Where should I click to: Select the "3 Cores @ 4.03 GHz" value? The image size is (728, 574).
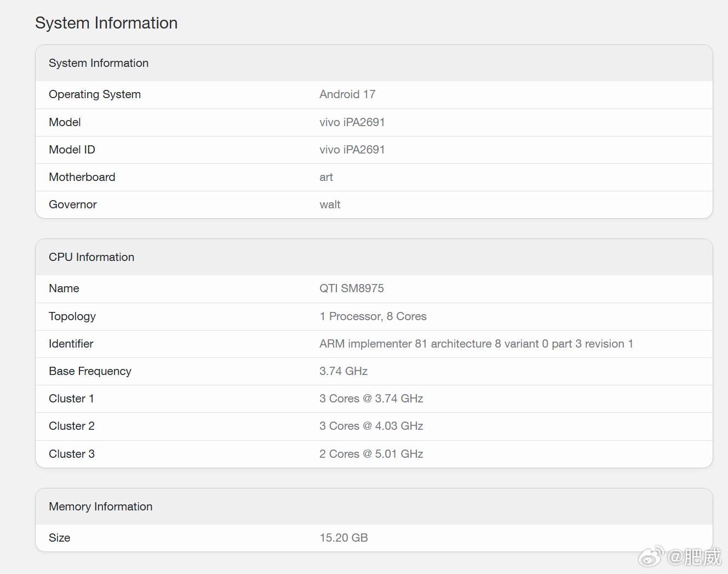371,426
